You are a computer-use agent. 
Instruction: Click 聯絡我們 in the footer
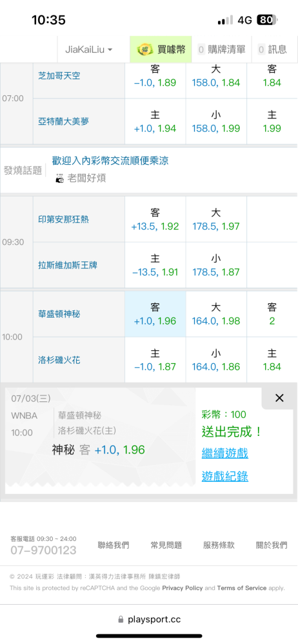114,545
